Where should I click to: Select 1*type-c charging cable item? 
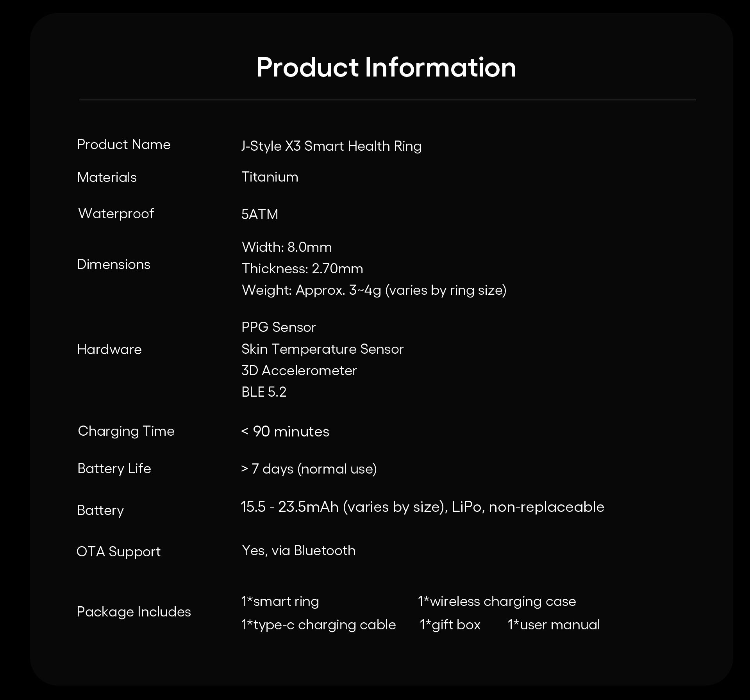[319, 625]
